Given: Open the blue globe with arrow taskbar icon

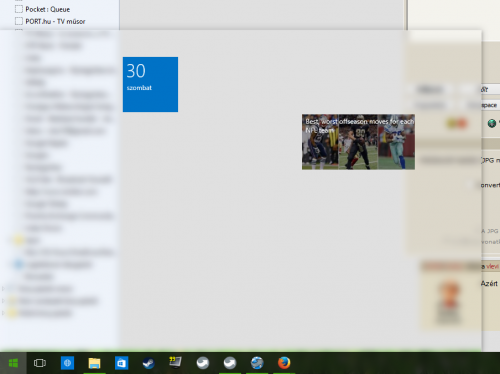Looking at the screenshot, I should [x=257, y=363].
